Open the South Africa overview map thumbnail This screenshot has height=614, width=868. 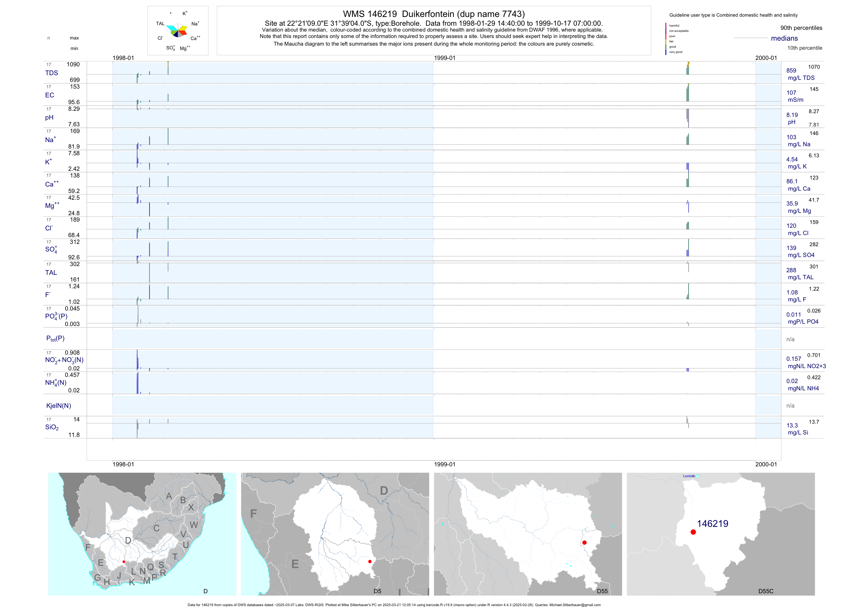[142, 534]
